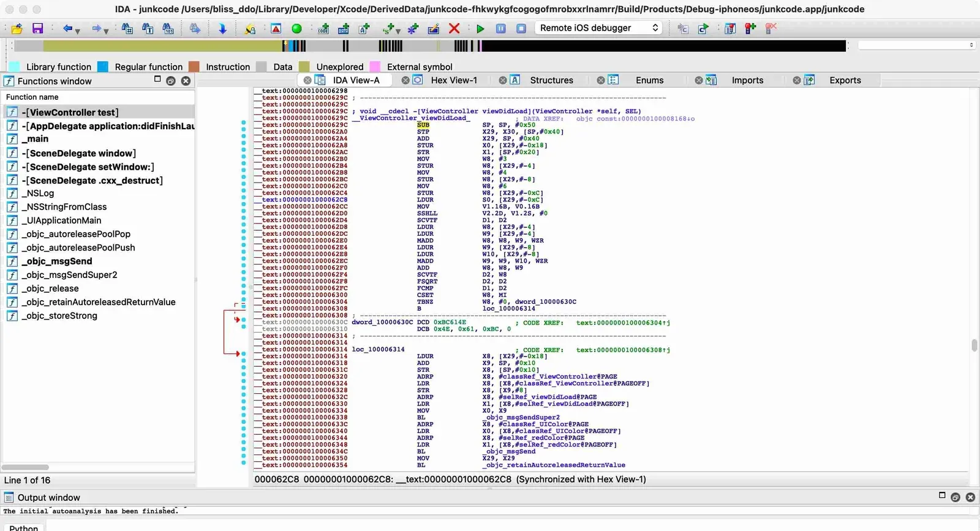Stop the debugged process

point(521,28)
